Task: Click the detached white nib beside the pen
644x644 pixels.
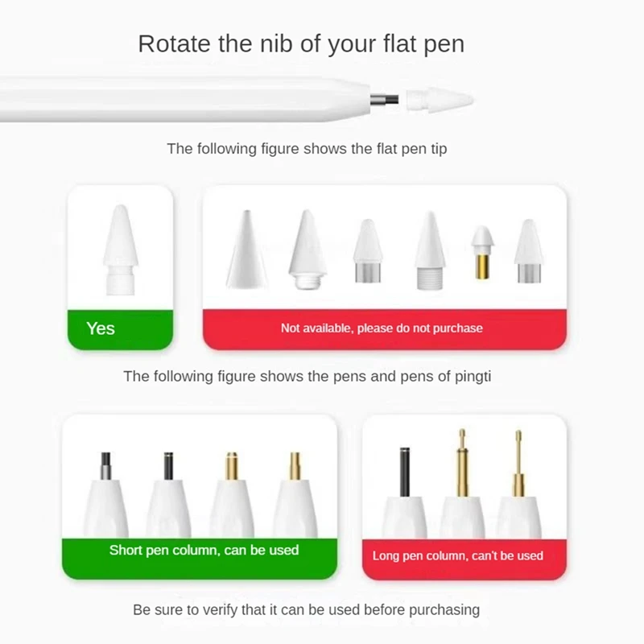Action: pyautogui.click(x=440, y=99)
